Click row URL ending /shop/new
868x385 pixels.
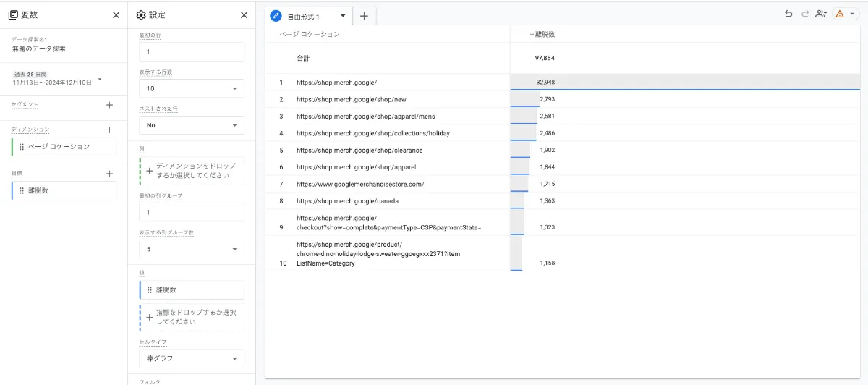352,99
